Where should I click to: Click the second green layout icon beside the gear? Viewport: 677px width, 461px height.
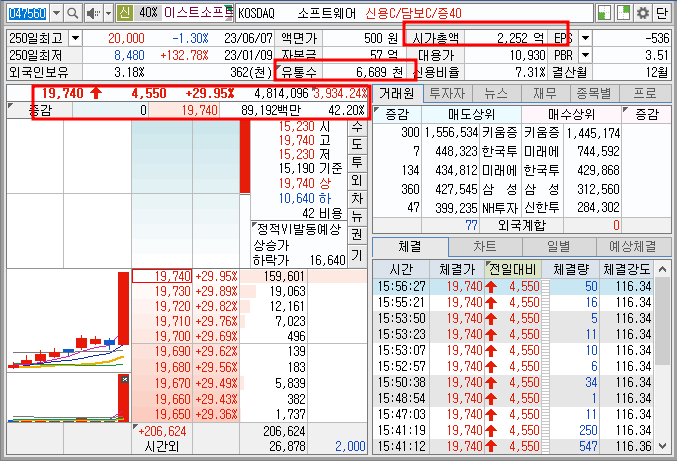[623, 13]
